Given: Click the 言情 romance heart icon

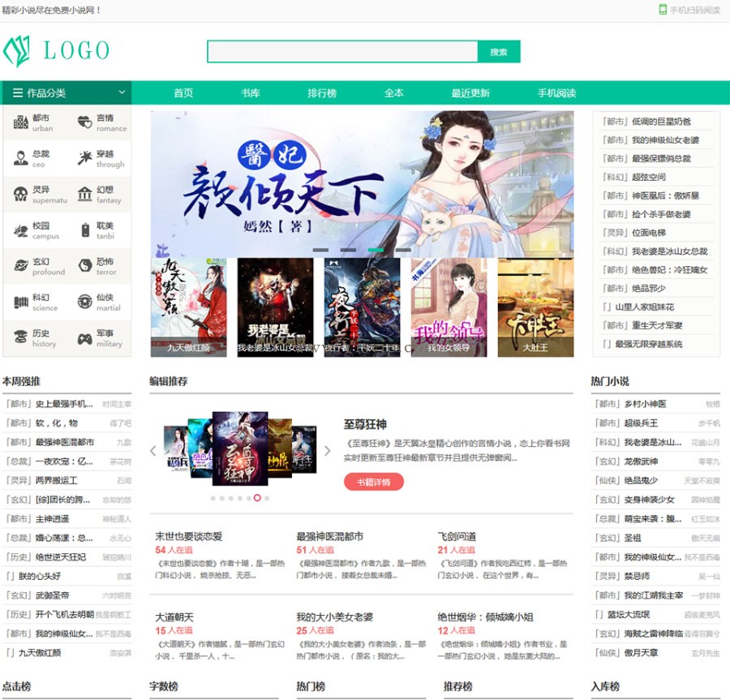Looking at the screenshot, I should click(84, 122).
